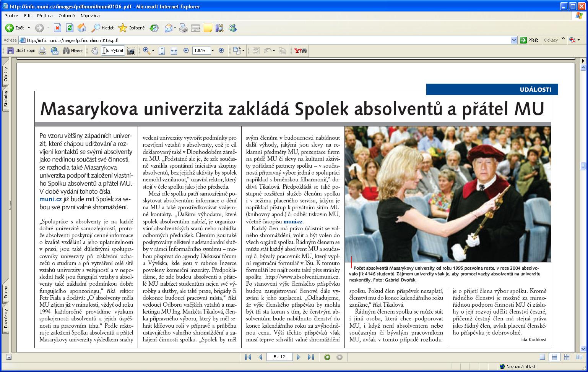Select Continuous Facing layout
588x372 pixels.
(567, 357)
